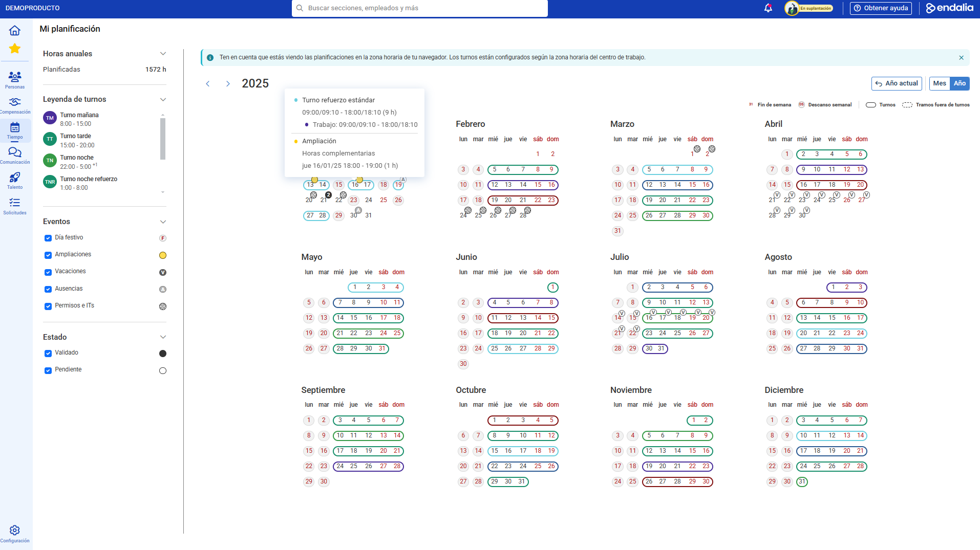Uncheck the Ausencias checkbox
Screen dimensions: 980x550
(x=48, y=290)
